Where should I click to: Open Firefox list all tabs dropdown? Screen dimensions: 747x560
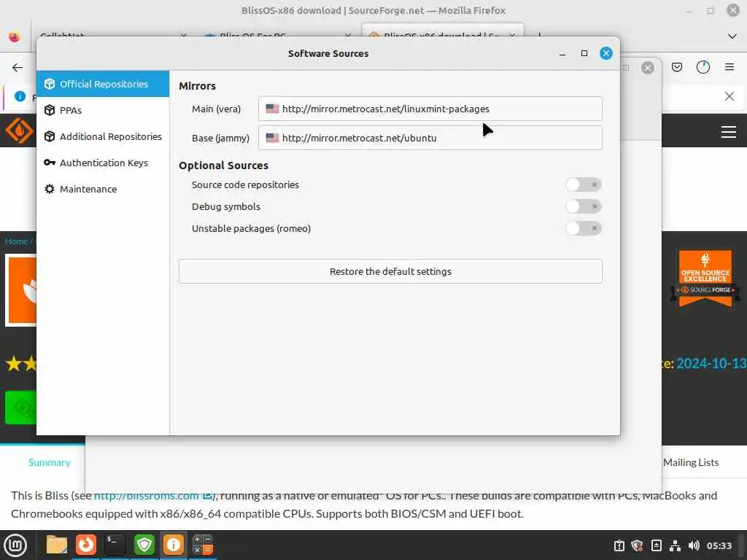point(732,36)
